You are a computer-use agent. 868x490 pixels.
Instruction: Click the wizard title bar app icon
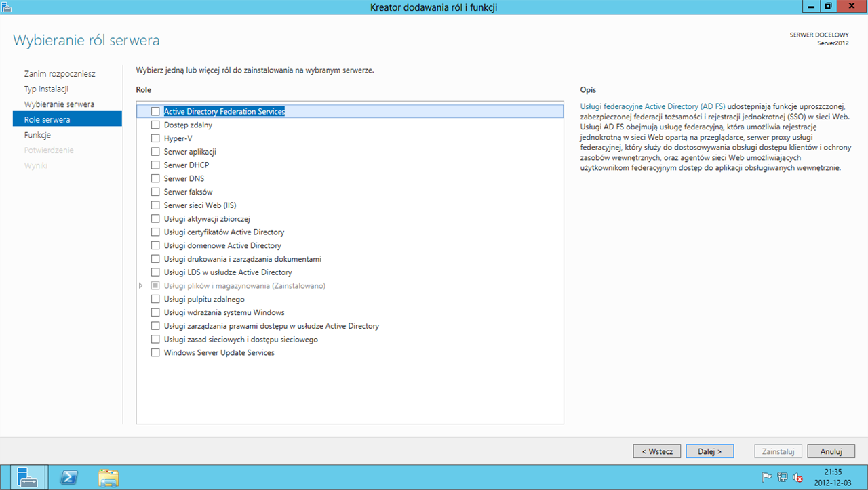[x=7, y=6]
